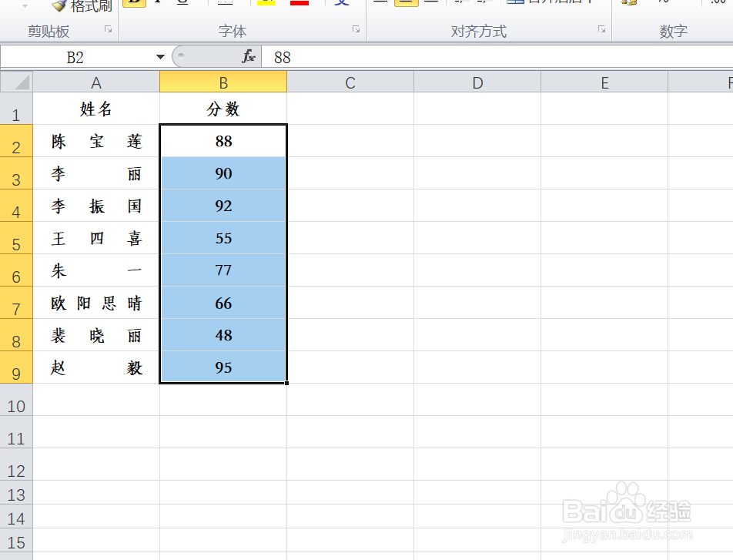Select the cell with name 欧阳思晴

(x=96, y=303)
